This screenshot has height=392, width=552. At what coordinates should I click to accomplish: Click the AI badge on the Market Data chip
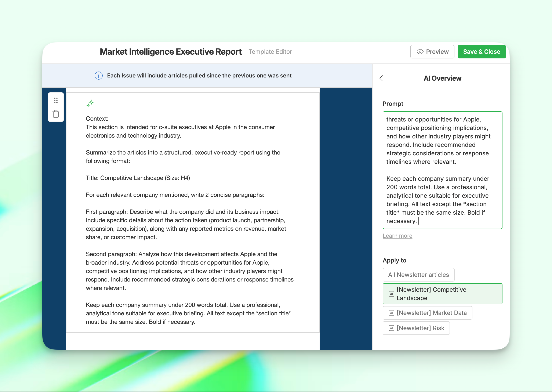[x=392, y=313]
